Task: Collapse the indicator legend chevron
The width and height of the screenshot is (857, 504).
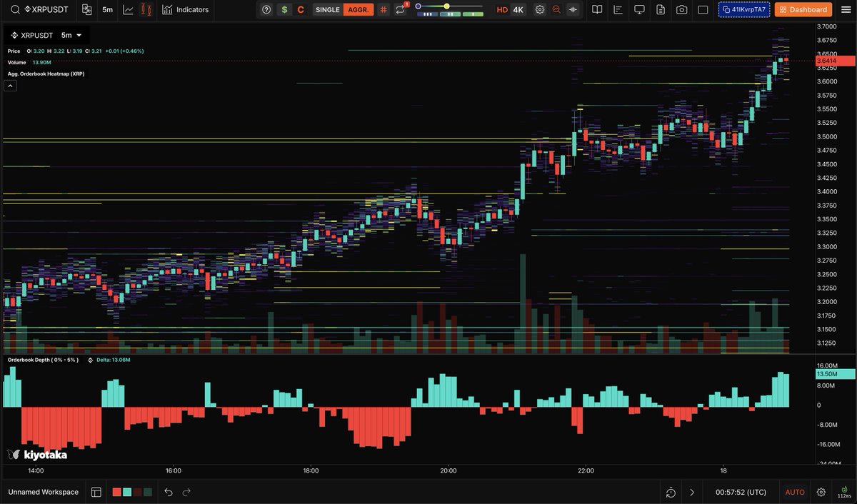Action: [11, 86]
